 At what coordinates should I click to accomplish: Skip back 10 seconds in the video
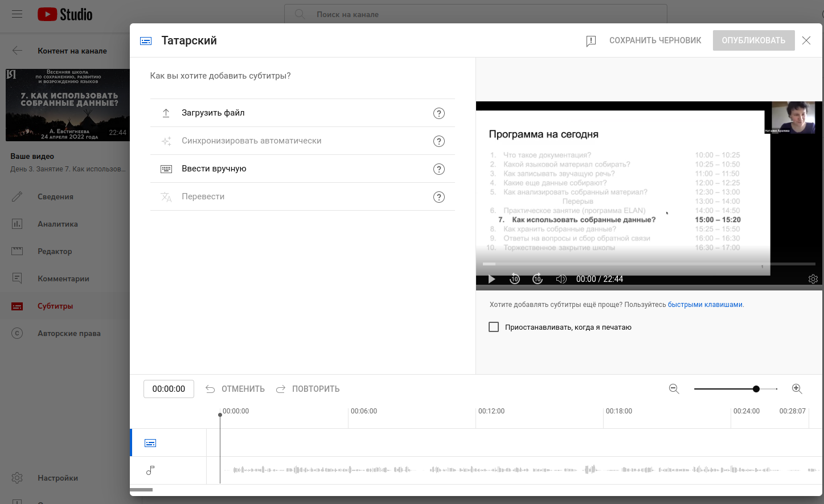tap(515, 279)
